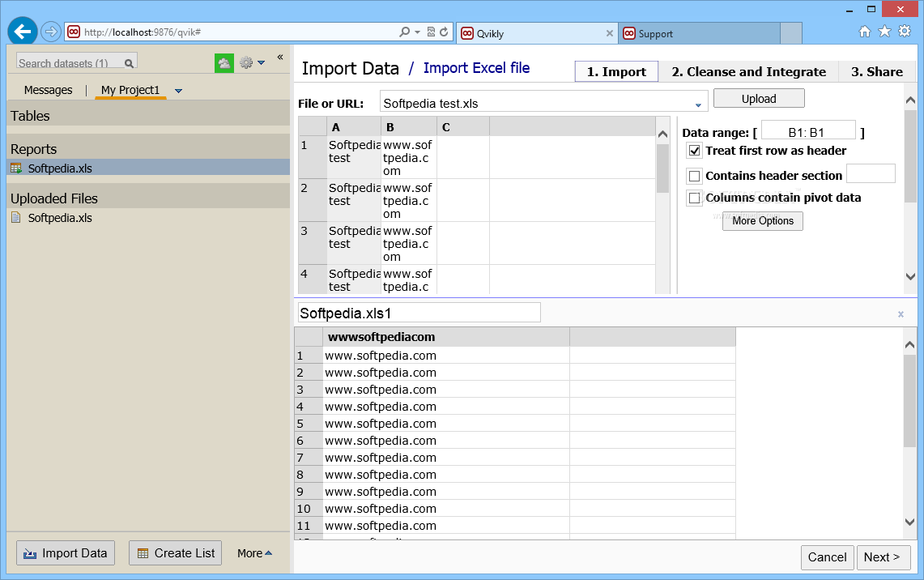Click the search magnifier in address bar

pos(404,32)
